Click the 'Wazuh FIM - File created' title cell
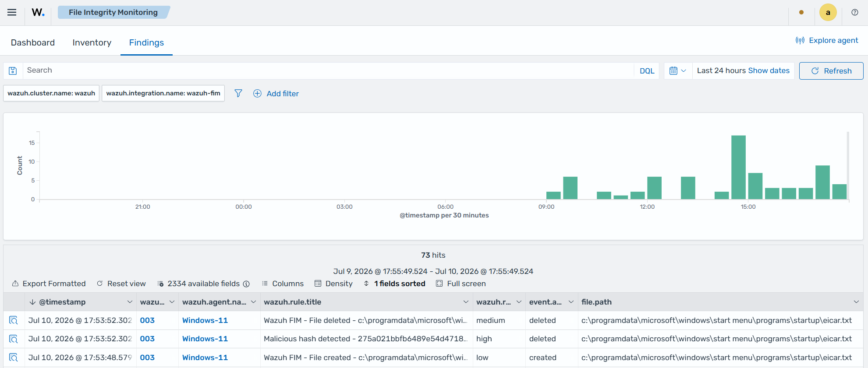Image resolution: width=868 pixels, height=368 pixels. coord(366,357)
